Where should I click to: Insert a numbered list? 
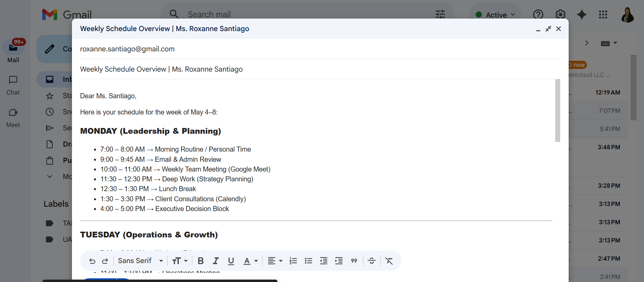[293, 261]
